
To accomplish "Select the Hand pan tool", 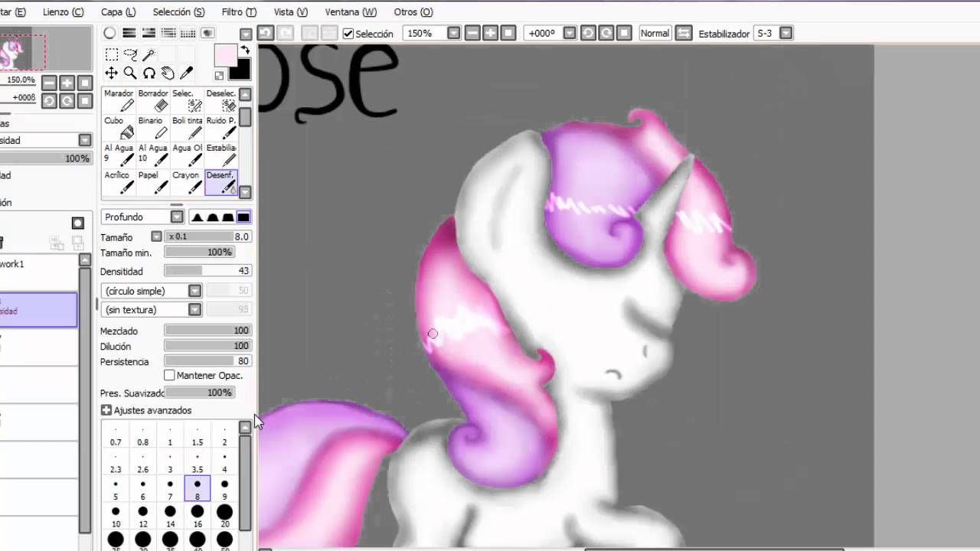I will click(x=168, y=73).
